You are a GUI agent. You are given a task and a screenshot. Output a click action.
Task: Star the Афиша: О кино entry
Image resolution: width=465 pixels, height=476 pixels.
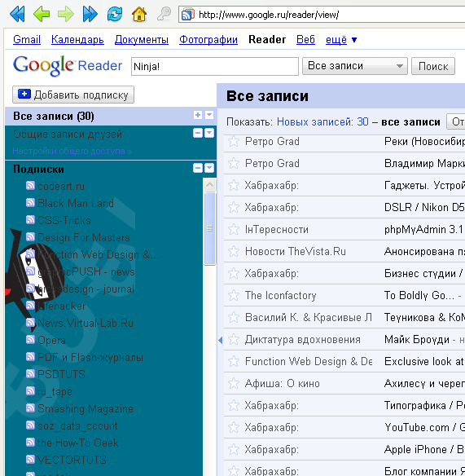234,383
